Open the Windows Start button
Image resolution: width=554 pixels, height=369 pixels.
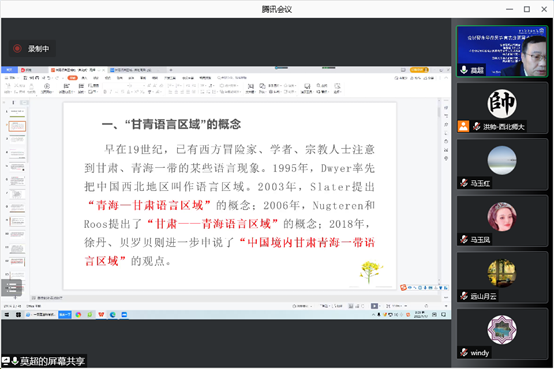pos(7,315)
